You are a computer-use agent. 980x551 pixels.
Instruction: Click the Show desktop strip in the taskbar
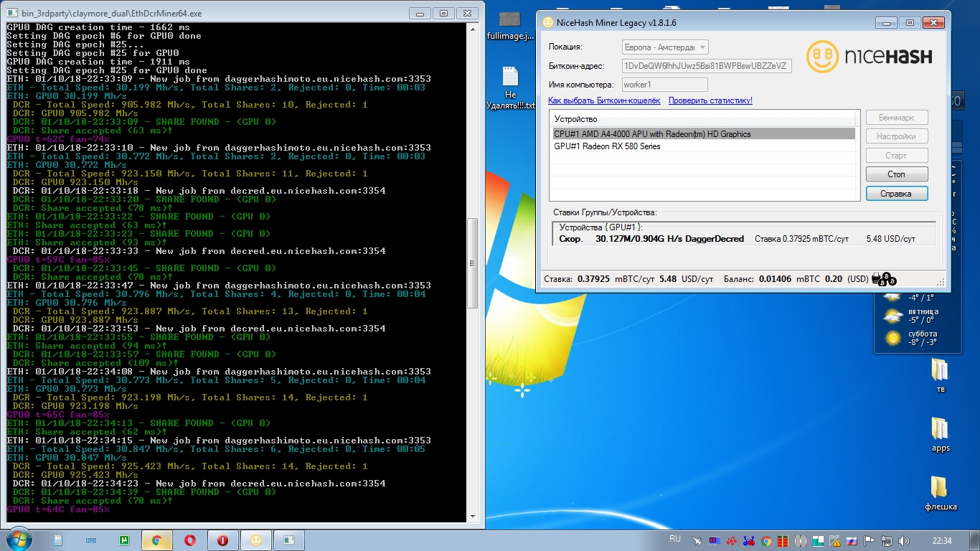pyautogui.click(x=974, y=540)
